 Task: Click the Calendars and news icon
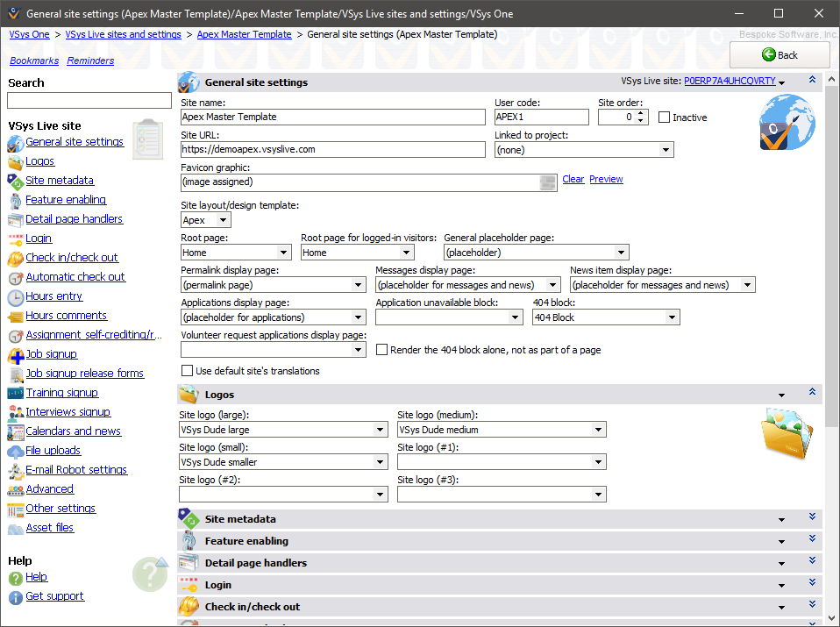(x=15, y=432)
